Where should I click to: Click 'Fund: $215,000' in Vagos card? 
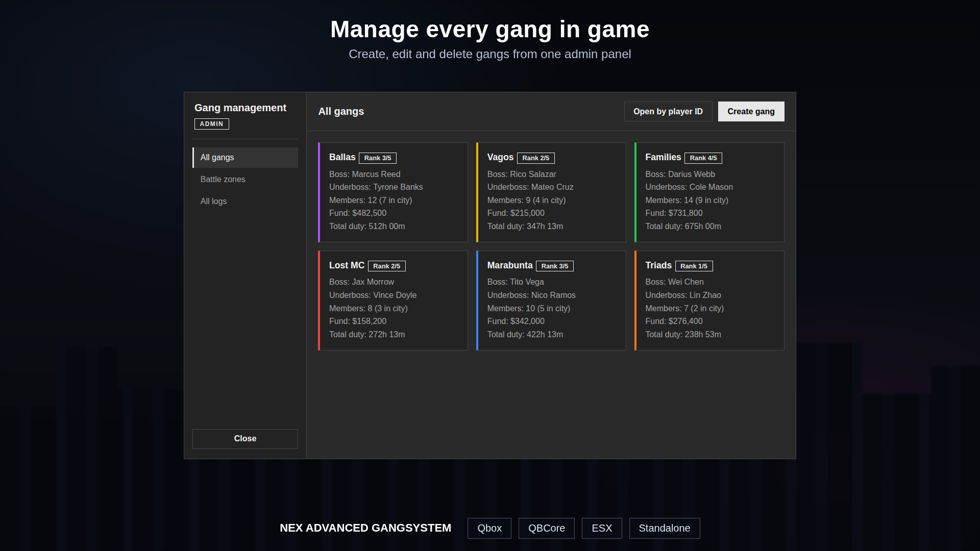(x=516, y=213)
